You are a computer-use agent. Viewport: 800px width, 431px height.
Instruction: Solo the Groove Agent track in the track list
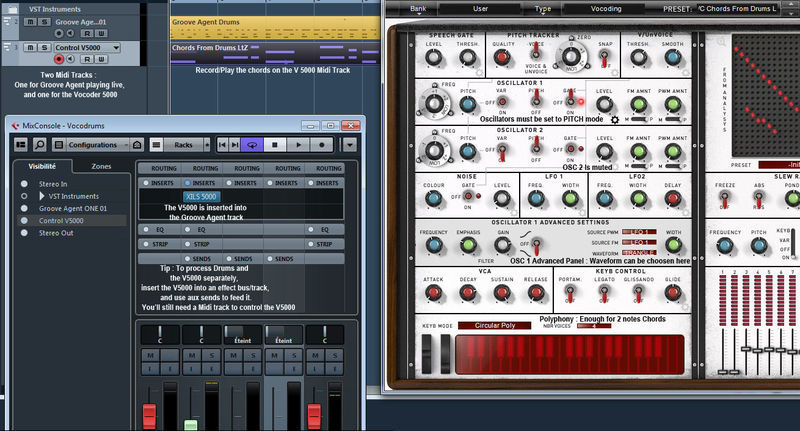click(x=44, y=22)
